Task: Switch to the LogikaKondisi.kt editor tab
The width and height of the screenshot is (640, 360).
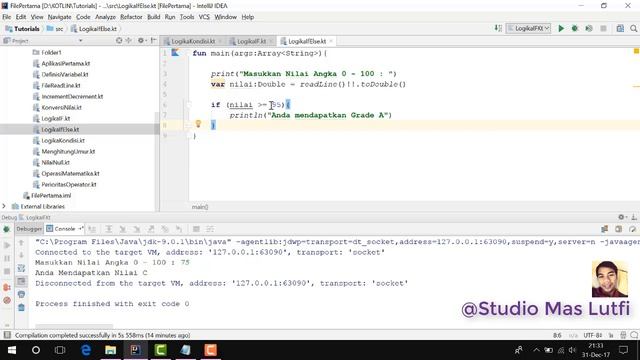Action: [193, 41]
